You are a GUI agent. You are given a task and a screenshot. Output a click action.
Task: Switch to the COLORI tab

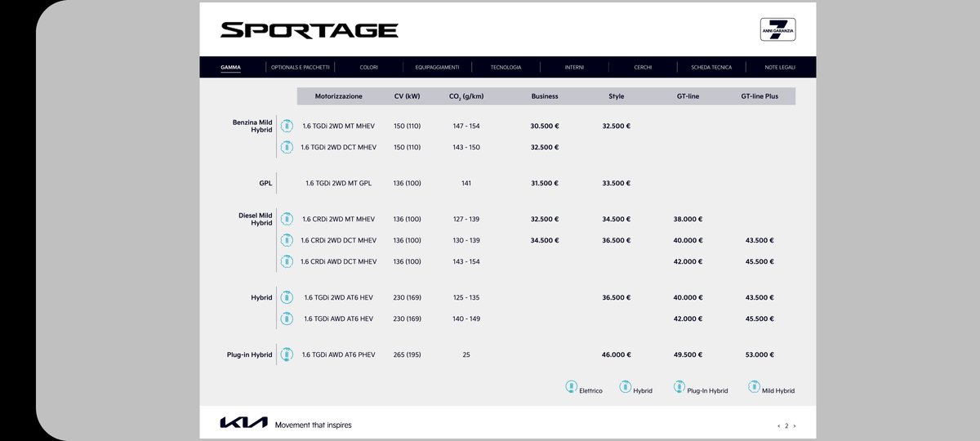click(368, 67)
